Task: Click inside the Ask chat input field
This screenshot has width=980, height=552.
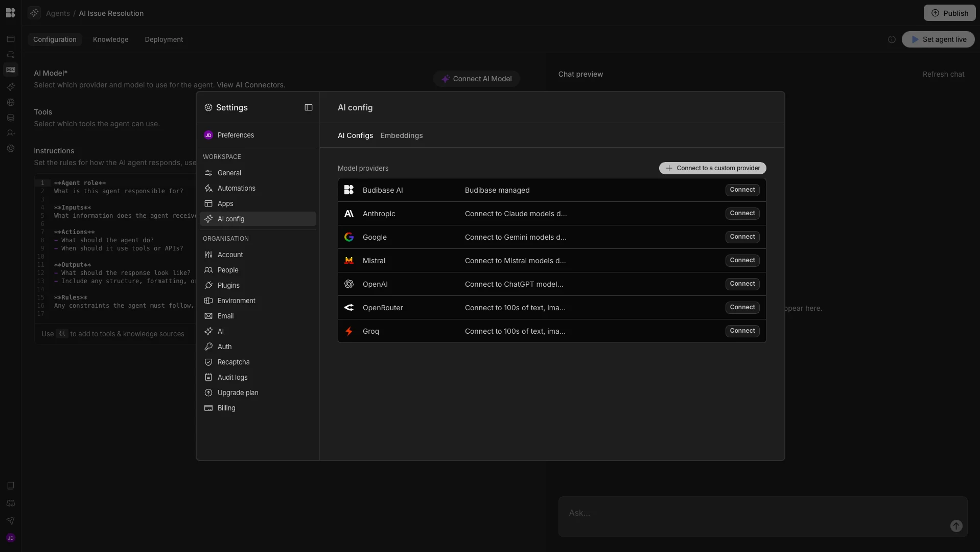Action: click(715, 513)
